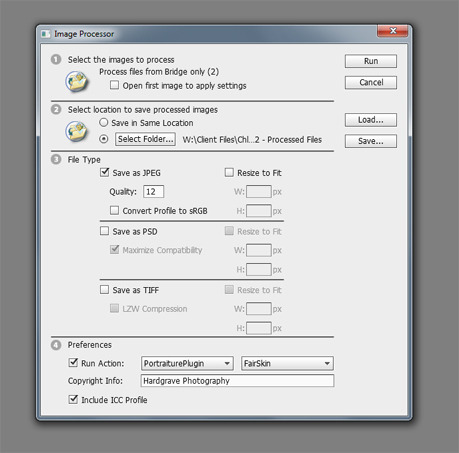Click the Copyright Info text field
This screenshot has height=453, width=459.
(x=237, y=381)
